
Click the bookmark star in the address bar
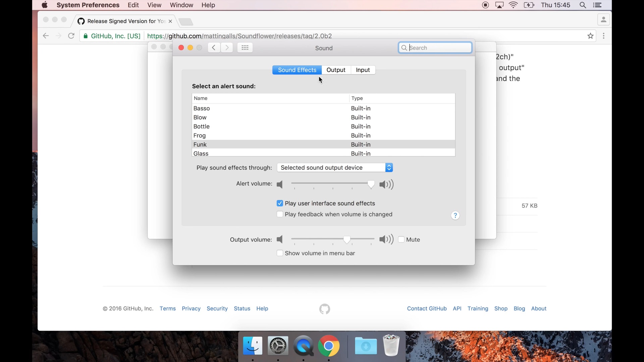(x=591, y=36)
